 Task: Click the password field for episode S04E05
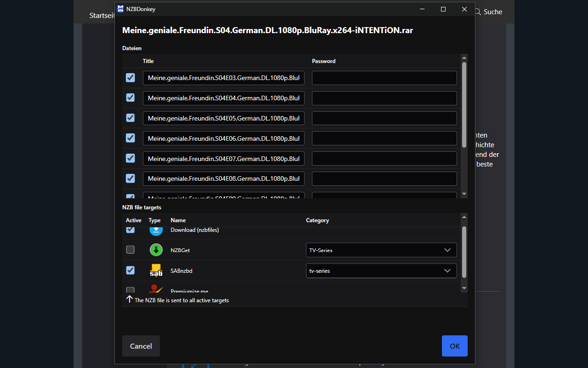(x=384, y=118)
